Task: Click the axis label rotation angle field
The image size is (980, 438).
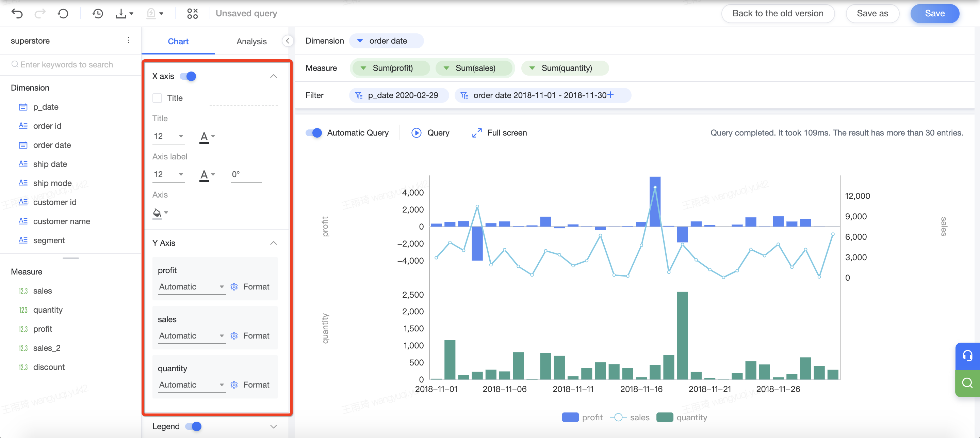Action: click(x=246, y=174)
